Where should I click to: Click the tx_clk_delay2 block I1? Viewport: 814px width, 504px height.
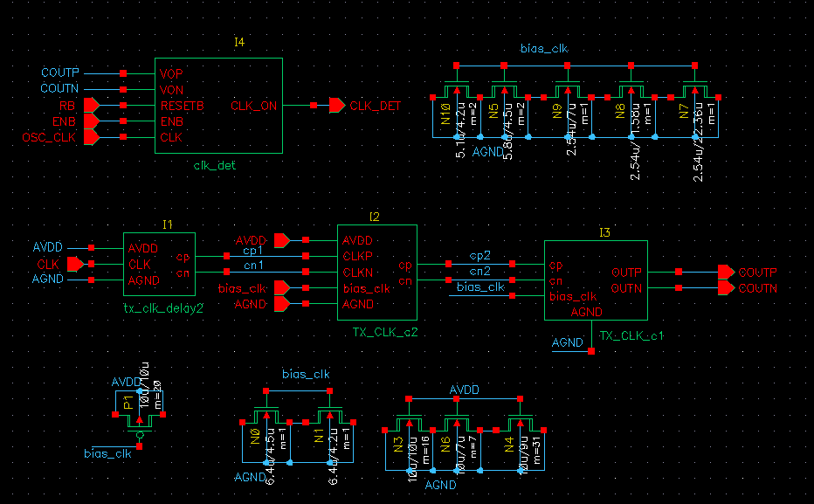tap(159, 264)
